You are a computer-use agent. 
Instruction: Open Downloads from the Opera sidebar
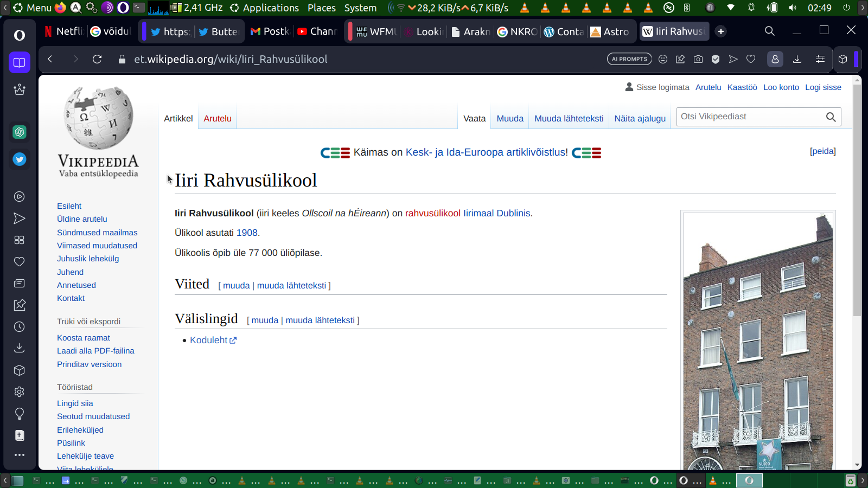click(20, 348)
